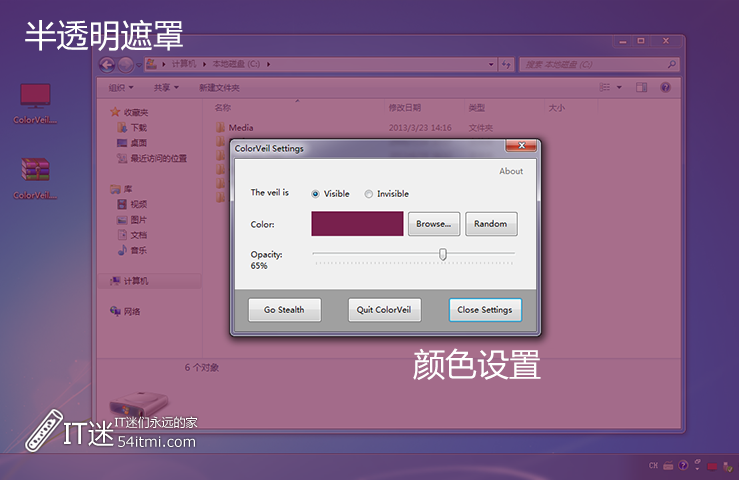The height and width of the screenshot is (480, 739).
Task: Open the 共享 menu in Explorer
Action: (166, 88)
